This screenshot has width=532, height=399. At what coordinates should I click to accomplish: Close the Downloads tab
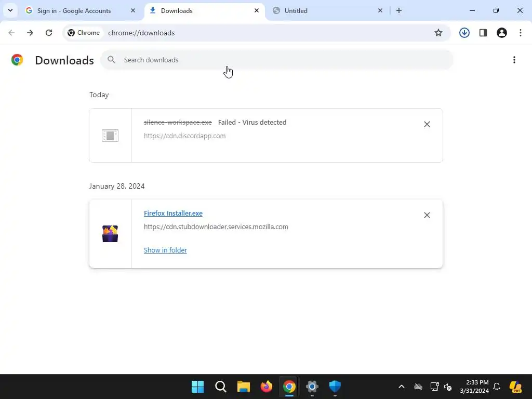(x=257, y=10)
